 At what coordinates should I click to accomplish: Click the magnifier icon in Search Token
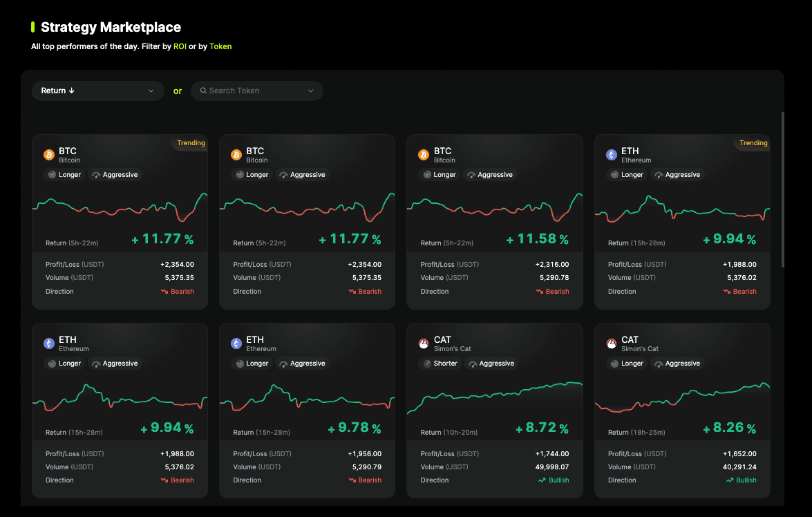coord(203,91)
